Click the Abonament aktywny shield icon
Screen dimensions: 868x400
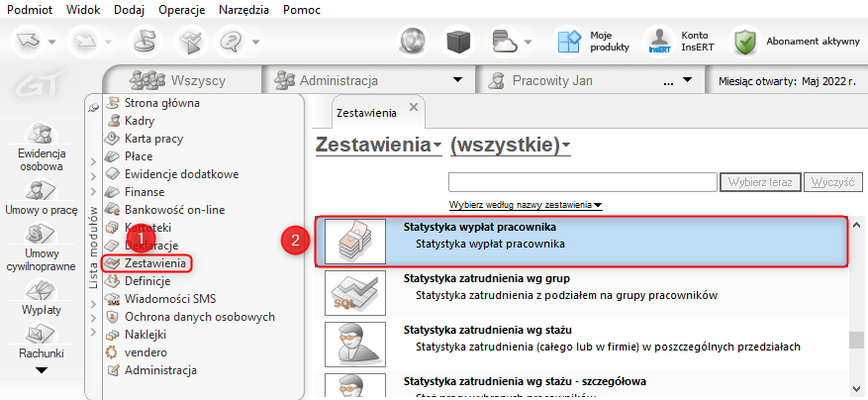[x=745, y=42]
